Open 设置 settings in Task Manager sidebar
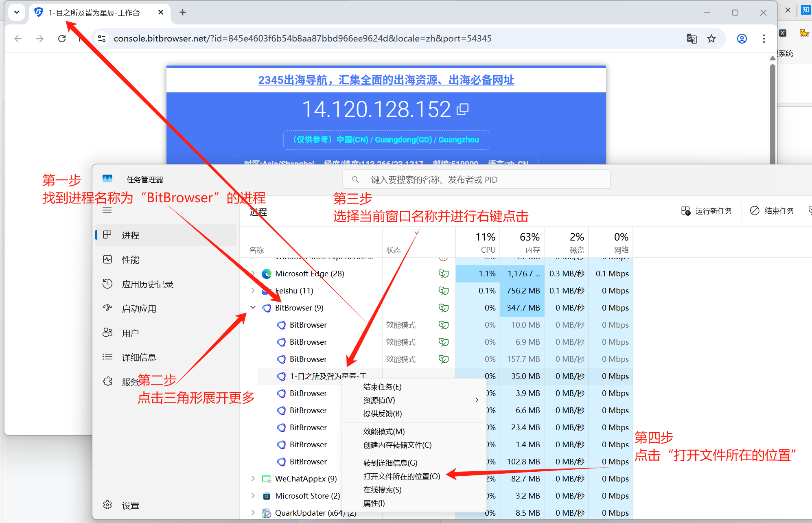 pos(130,505)
